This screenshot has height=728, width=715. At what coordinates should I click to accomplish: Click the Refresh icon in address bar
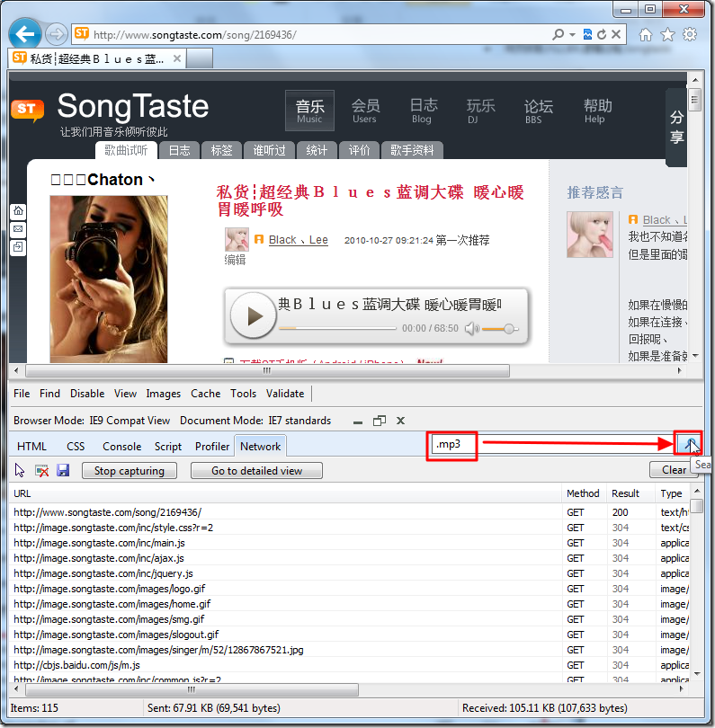click(x=602, y=34)
